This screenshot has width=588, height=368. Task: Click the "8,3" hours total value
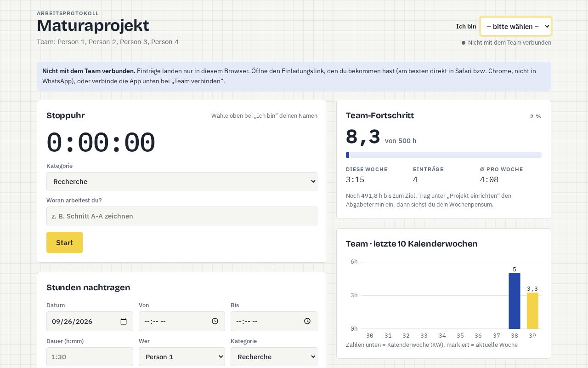pyautogui.click(x=363, y=137)
